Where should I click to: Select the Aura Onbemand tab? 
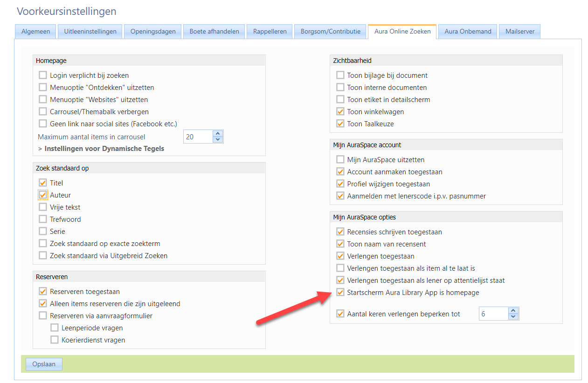coord(468,32)
